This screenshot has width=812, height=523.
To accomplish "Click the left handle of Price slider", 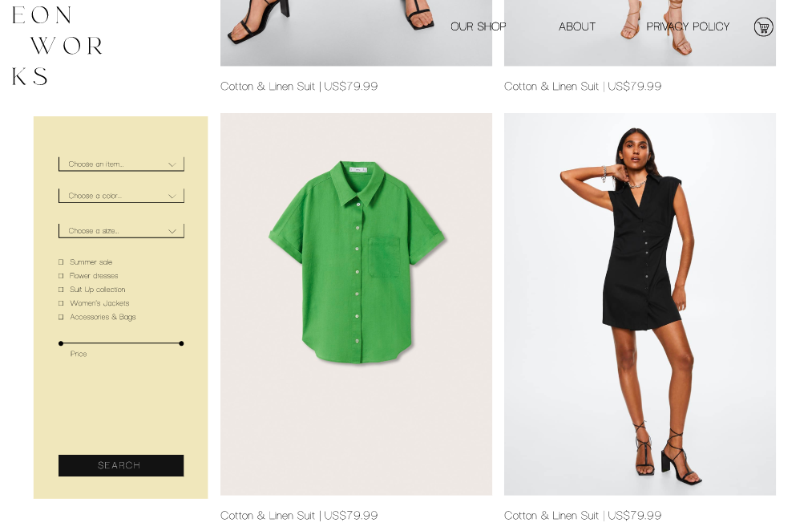I will click(x=61, y=343).
